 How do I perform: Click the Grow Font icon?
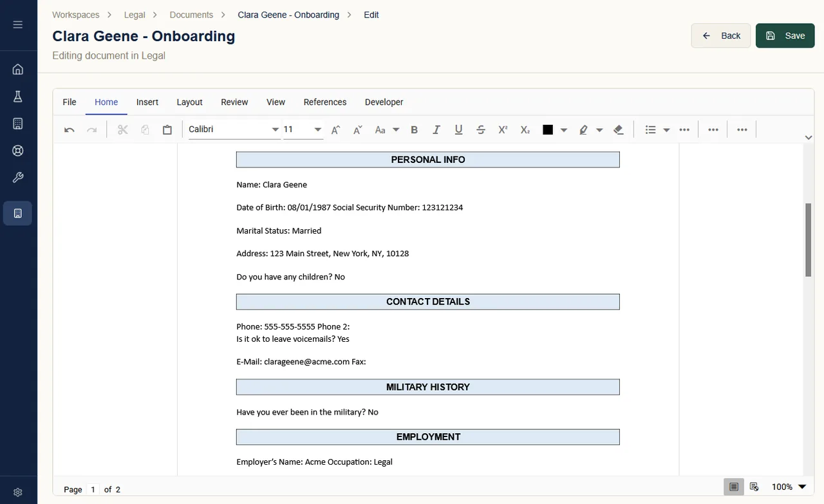point(335,130)
